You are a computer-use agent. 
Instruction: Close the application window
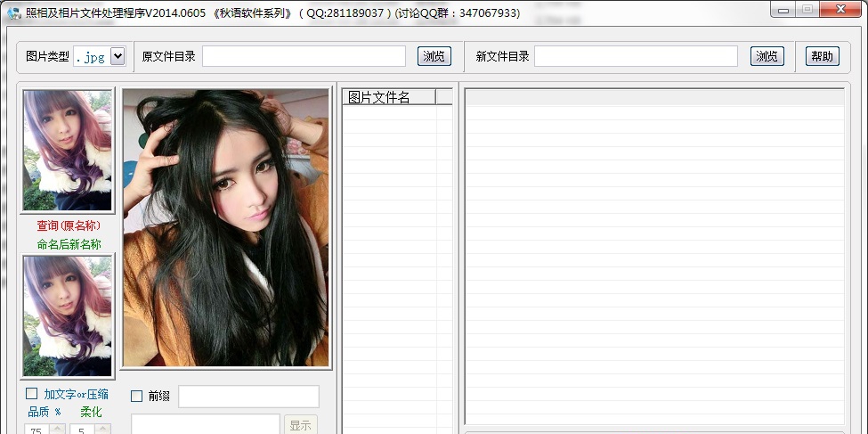click(x=840, y=9)
